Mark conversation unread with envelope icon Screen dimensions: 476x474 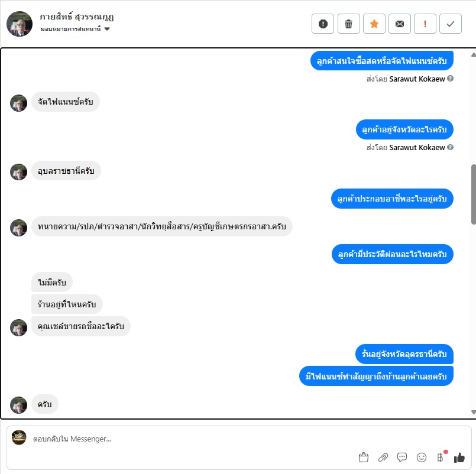400,24
